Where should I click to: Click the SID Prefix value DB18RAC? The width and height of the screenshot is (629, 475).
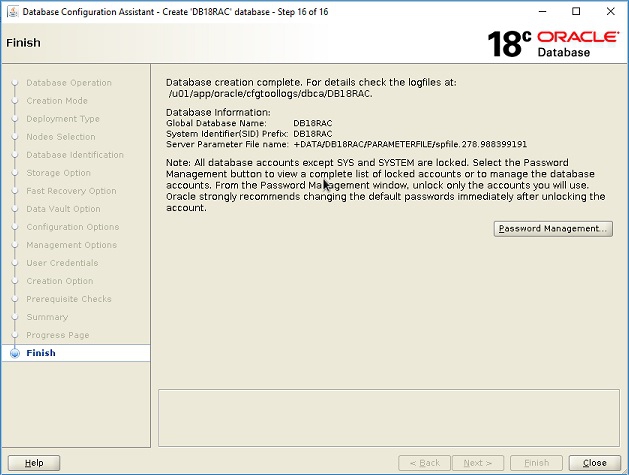[312, 134]
